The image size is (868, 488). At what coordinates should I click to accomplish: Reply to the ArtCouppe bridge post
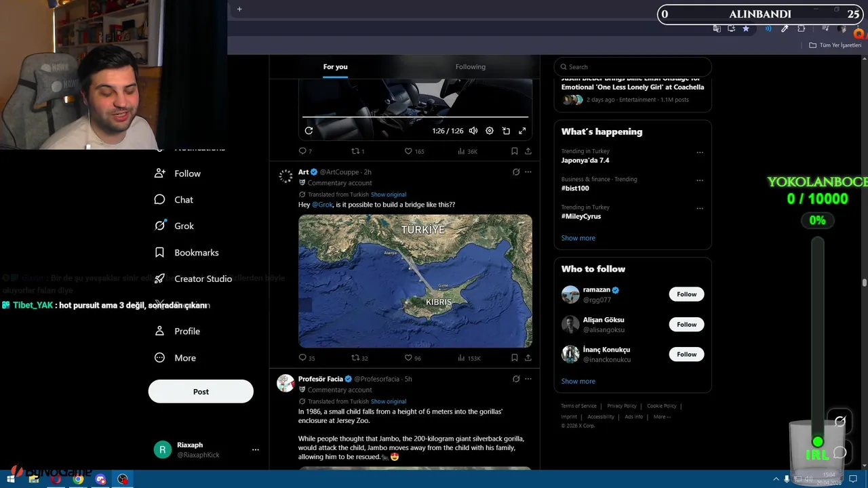click(x=307, y=358)
